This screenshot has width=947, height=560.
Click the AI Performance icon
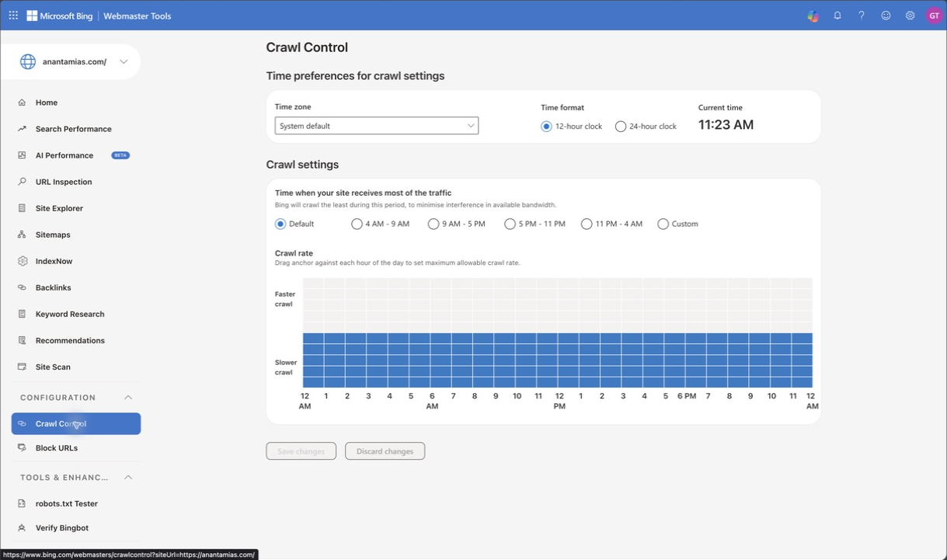pyautogui.click(x=22, y=155)
